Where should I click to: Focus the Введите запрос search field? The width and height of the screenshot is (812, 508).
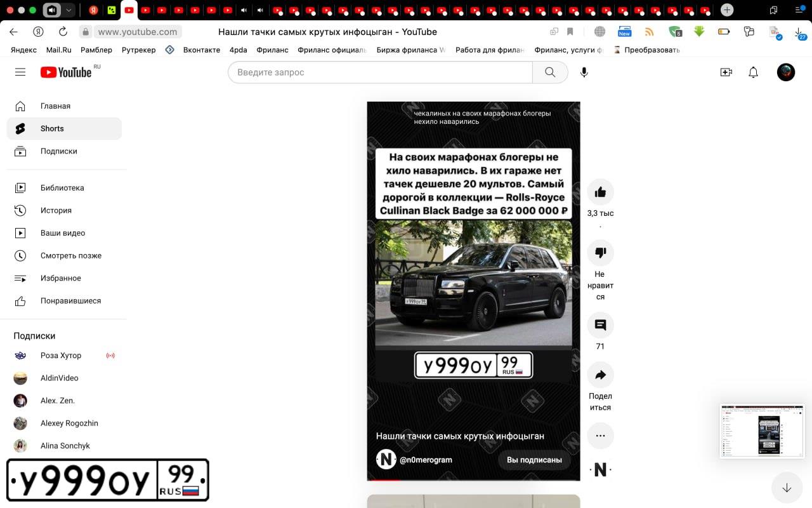point(380,72)
